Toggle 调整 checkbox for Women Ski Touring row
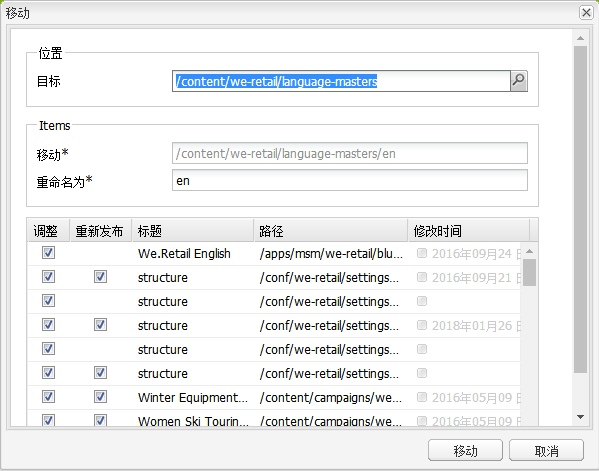599x471 pixels. (x=49, y=420)
